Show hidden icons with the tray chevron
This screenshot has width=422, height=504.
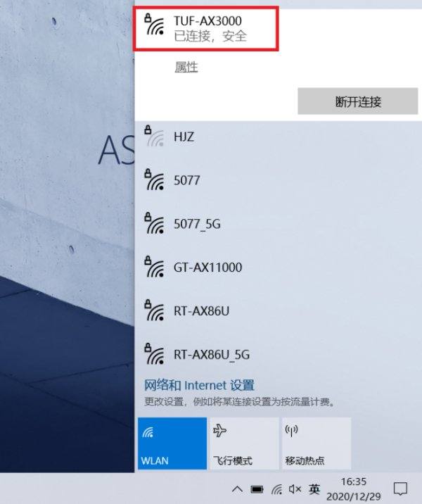click(x=237, y=489)
